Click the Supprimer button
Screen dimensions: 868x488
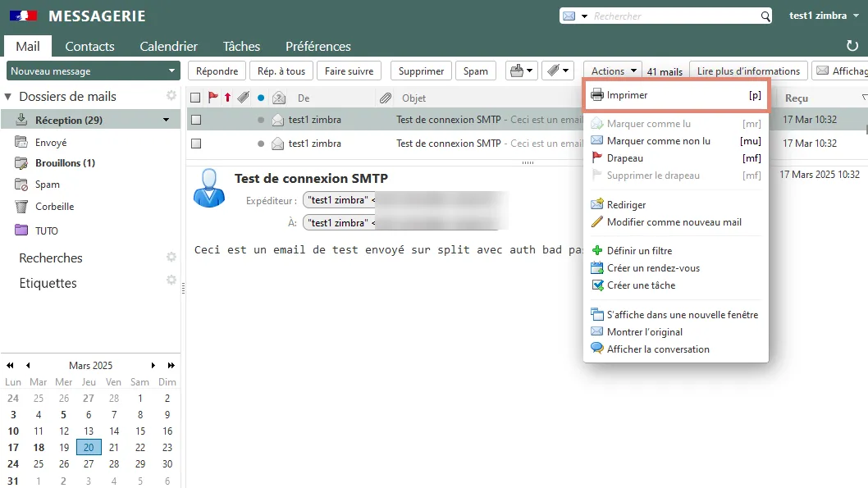[x=421, y=71]
